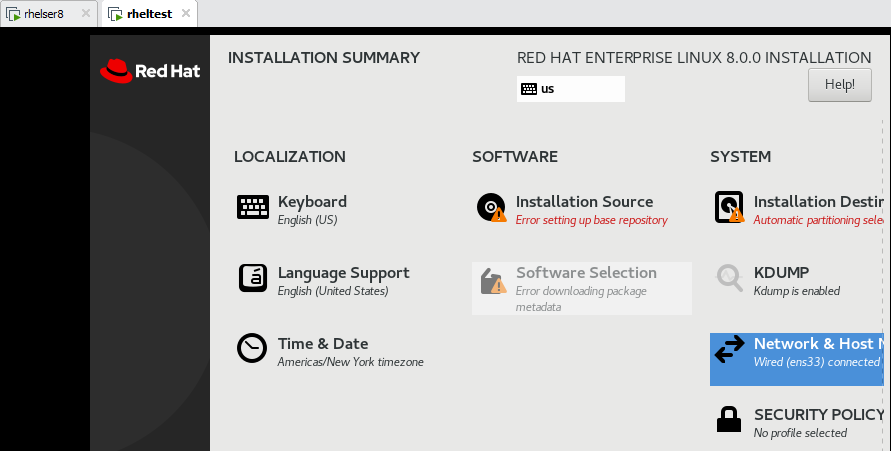Viewport: 891px width, 451px height.
Task: Switch to the rhelser8 tab
Action: point(48,14)
